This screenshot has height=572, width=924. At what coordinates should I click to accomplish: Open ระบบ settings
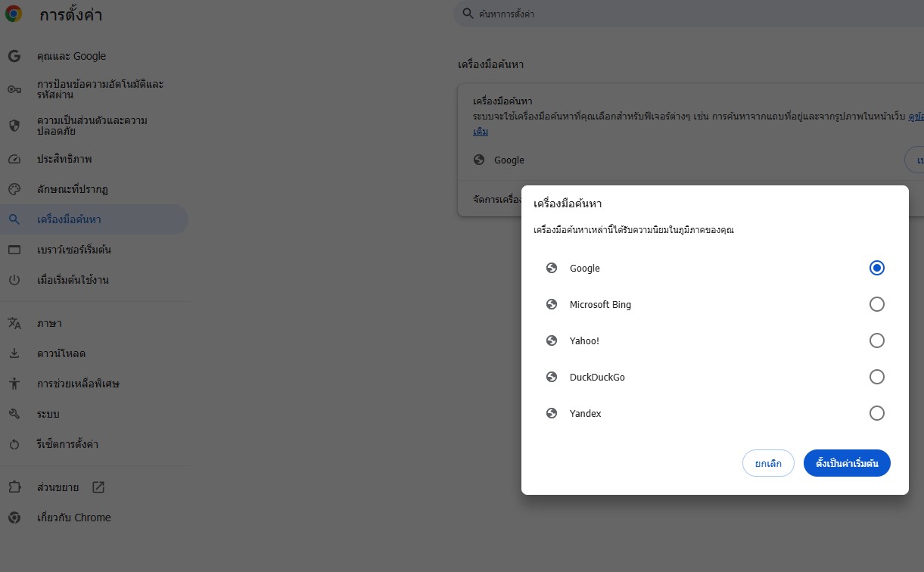point(94,414)
